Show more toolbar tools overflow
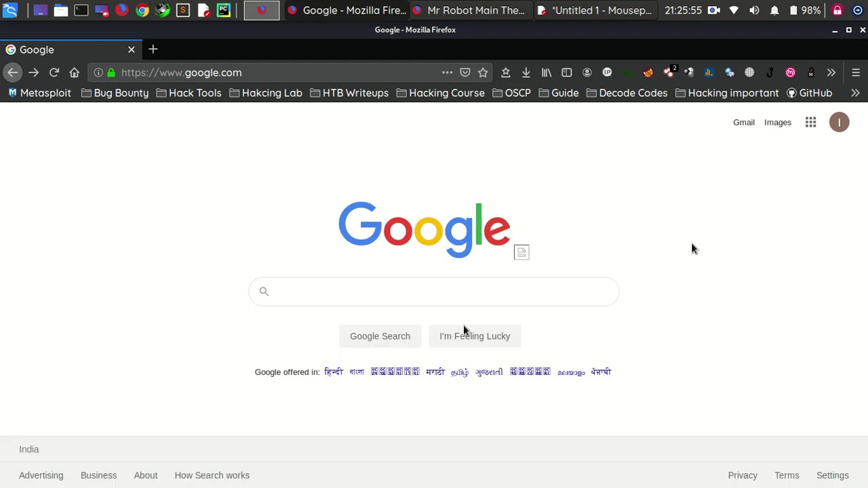Image resolution: width=868 pixels, height=488 pixels. point(831,73)
